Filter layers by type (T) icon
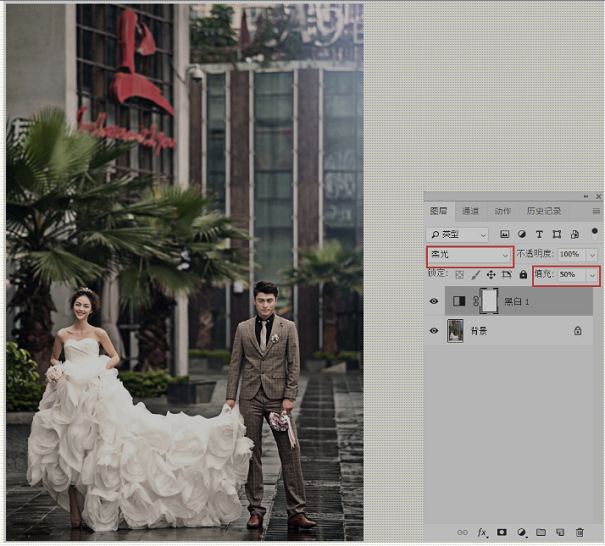 pos(539,234)
